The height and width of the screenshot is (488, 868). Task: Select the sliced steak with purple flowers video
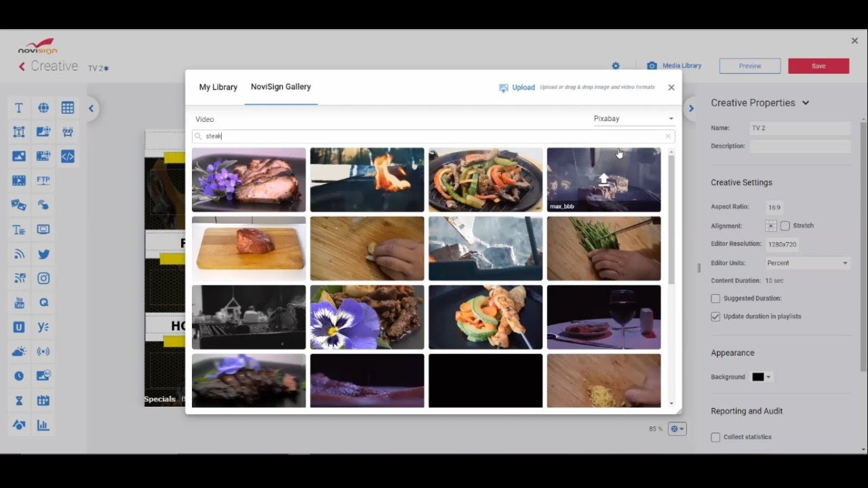[249, 180]
